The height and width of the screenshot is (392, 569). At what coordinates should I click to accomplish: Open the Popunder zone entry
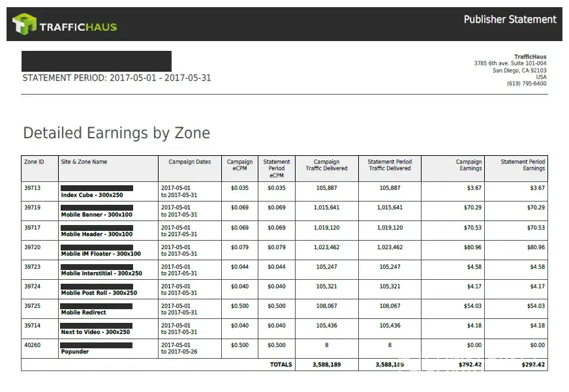[75, 352]
